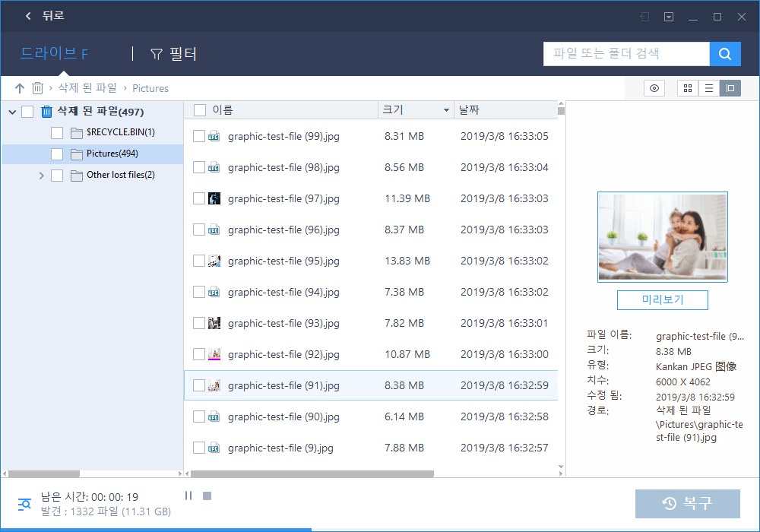
Task: Check the Pictures(494) checkbox
Action: coord(57,154)
